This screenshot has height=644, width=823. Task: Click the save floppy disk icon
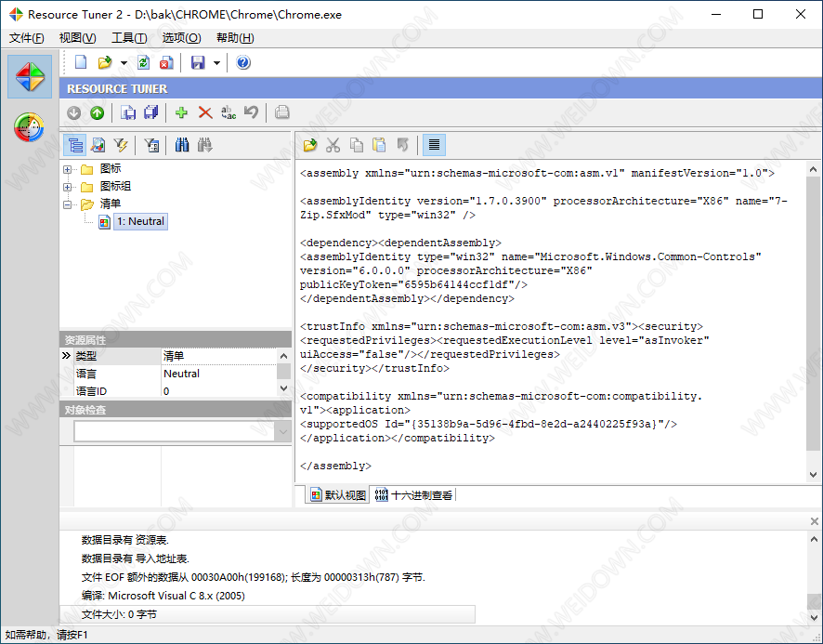coord(198,62)
